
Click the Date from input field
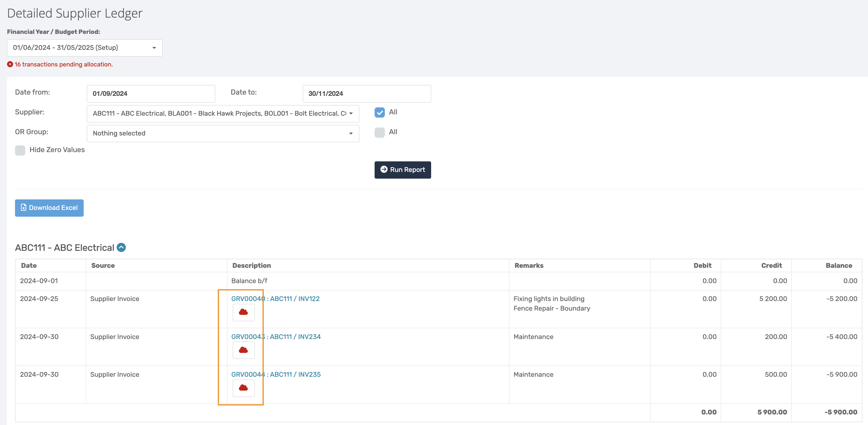(151, 94)
